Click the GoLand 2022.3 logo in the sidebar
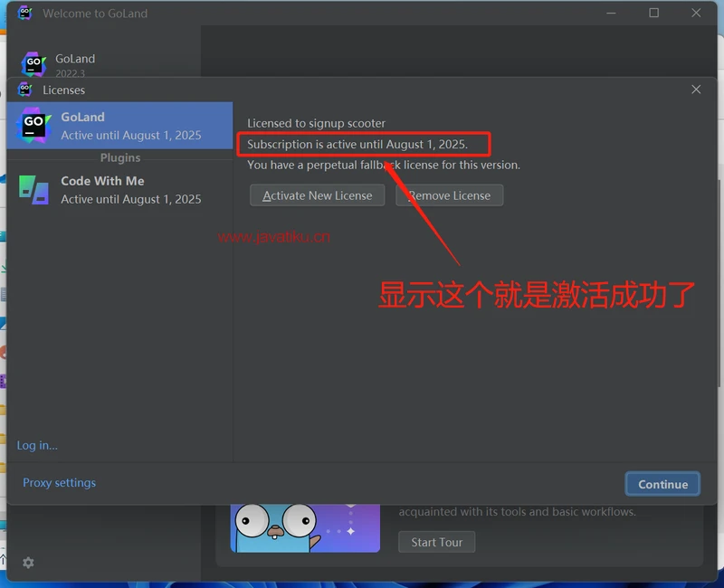The image size is (724, 588). tap(33, 65)
